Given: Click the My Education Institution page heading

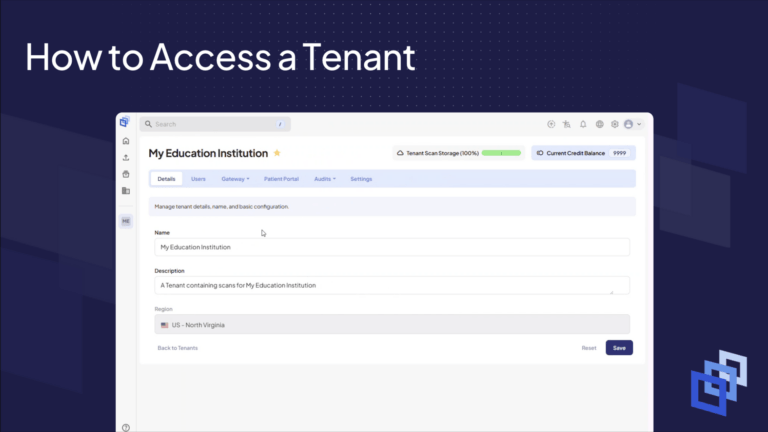Looking at the screenshot, I should (x=208, y=153).
